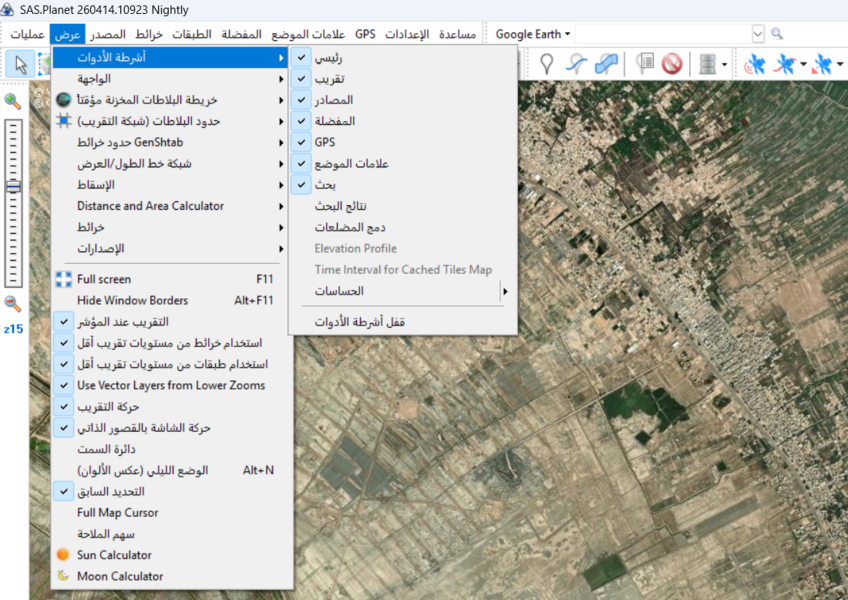
Task: Open the Google Earth search provider dropdown
Action: (x=533, y=34)
